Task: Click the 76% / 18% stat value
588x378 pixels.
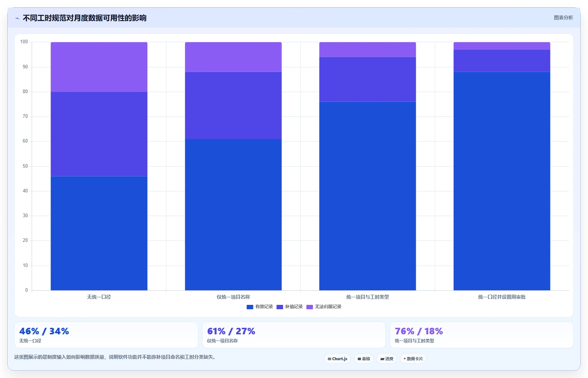Action: point(419,331)
